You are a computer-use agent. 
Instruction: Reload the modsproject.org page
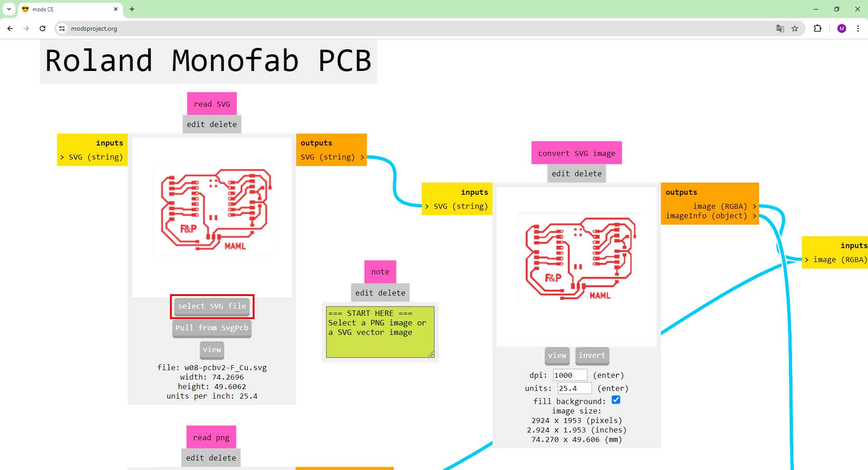(x=42, y=28)
